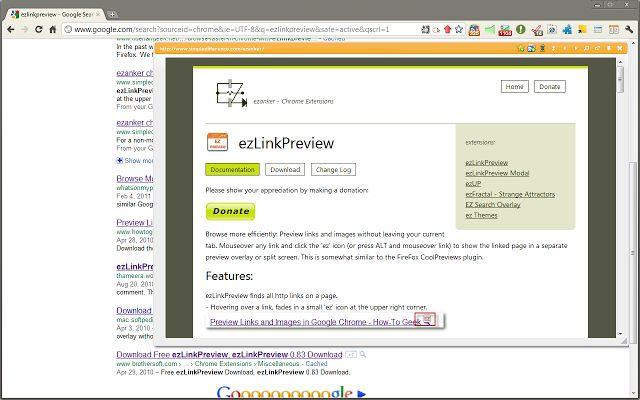Click the green flag extension icon
This screenshot has width=640, height=400.
pos(490,30)
